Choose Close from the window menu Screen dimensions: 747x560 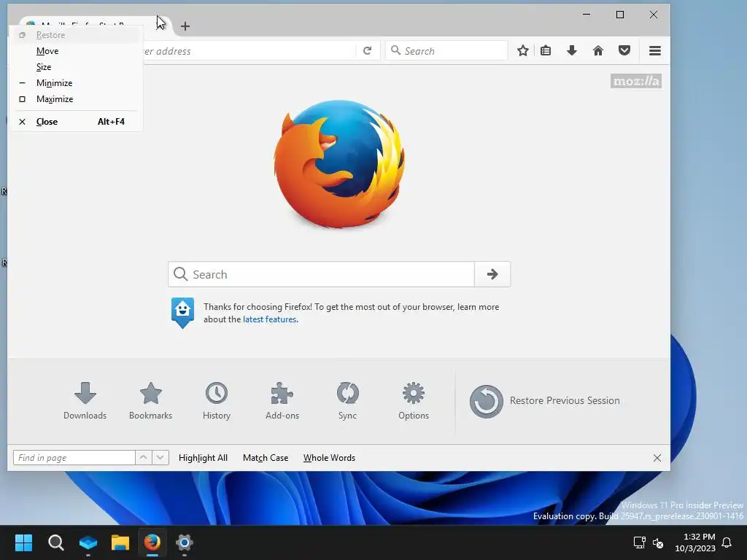coord(76,122)
